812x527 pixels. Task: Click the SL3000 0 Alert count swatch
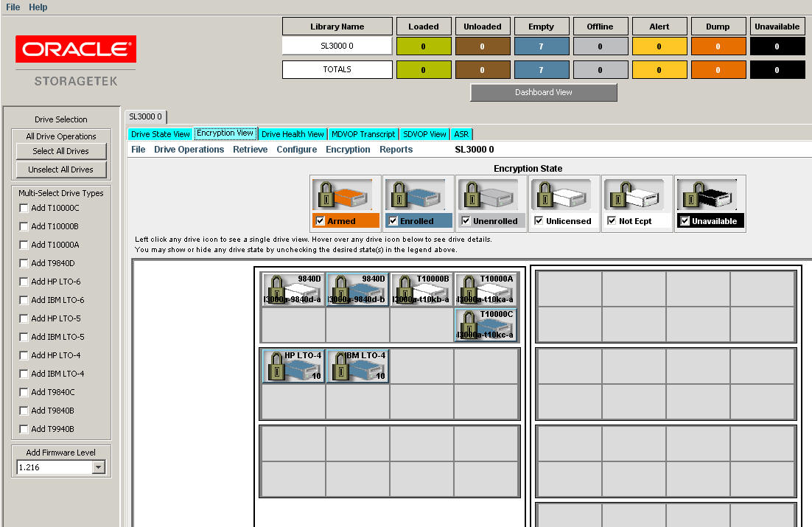click(659, 46)
